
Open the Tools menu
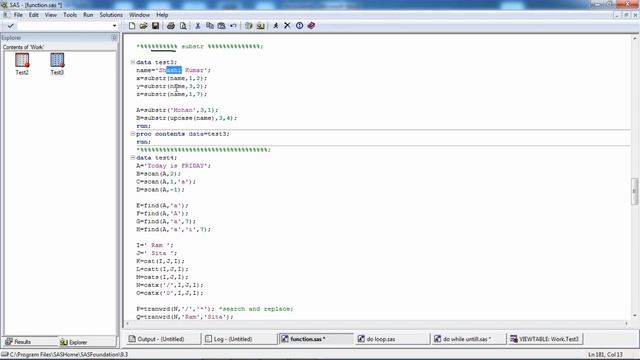click(70, 15)
